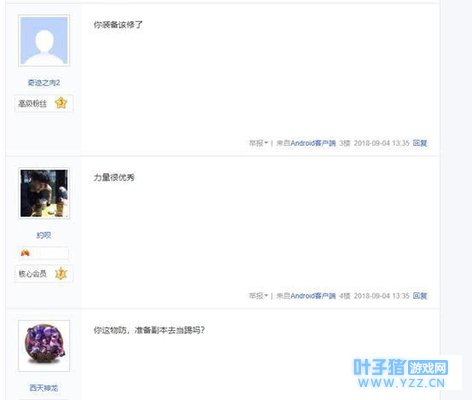472x400 pixels.
Task: Open the 奇迹之光2 user profile link
Action: coord(44,83)
